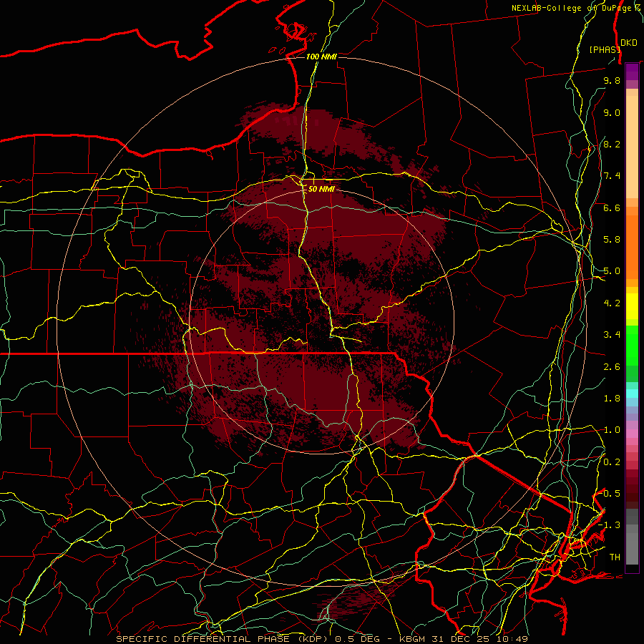The height and width of the screenshot is (644, 644).
Task: Pick the yellow swatch beside the 4.2 value
Action: coord(632,306)
